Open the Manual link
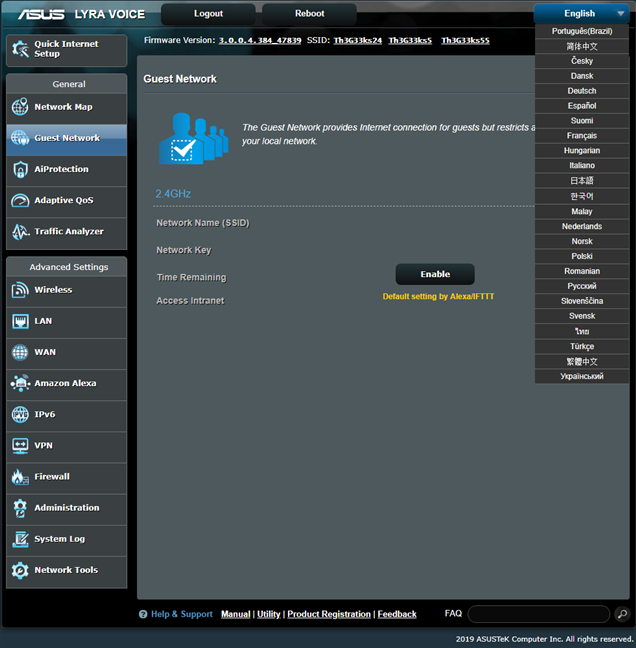Screen dimensions: 636x648 [x=236, y=614]
